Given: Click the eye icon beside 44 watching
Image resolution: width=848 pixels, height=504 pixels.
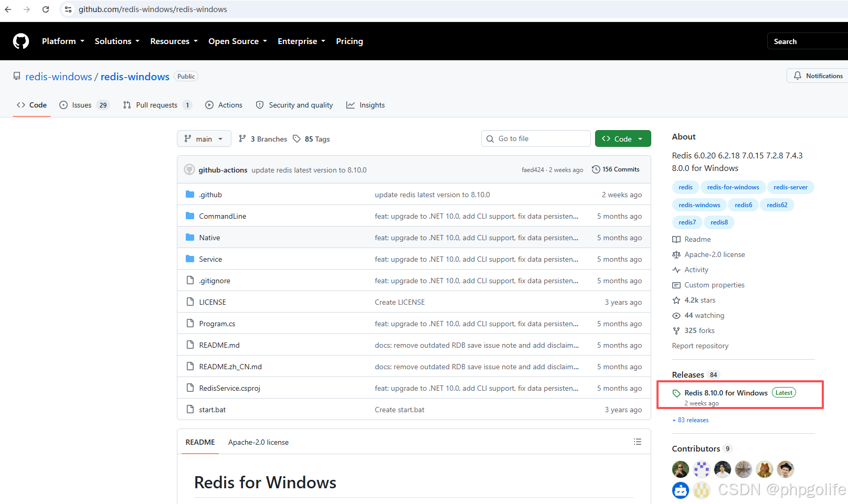Looking at the screenshot, I should click(x=676, y=316).
